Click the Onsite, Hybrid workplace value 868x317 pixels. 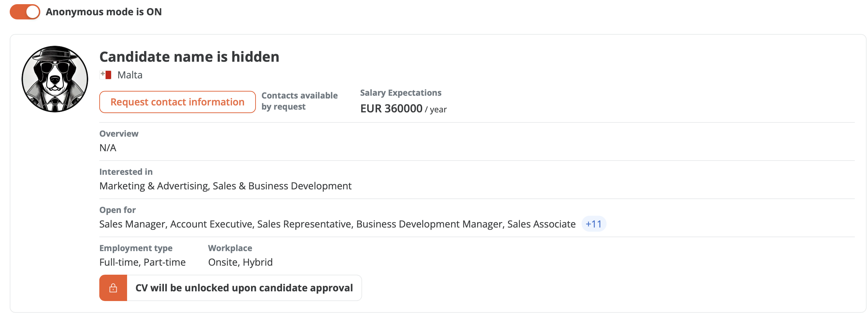[240, 262]
